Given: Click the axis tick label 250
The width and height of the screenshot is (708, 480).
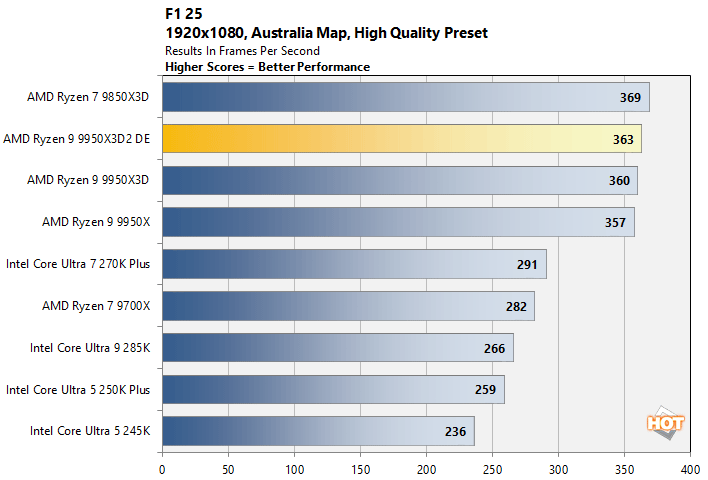Looking at the screenshot, I should tap(492, 470).
